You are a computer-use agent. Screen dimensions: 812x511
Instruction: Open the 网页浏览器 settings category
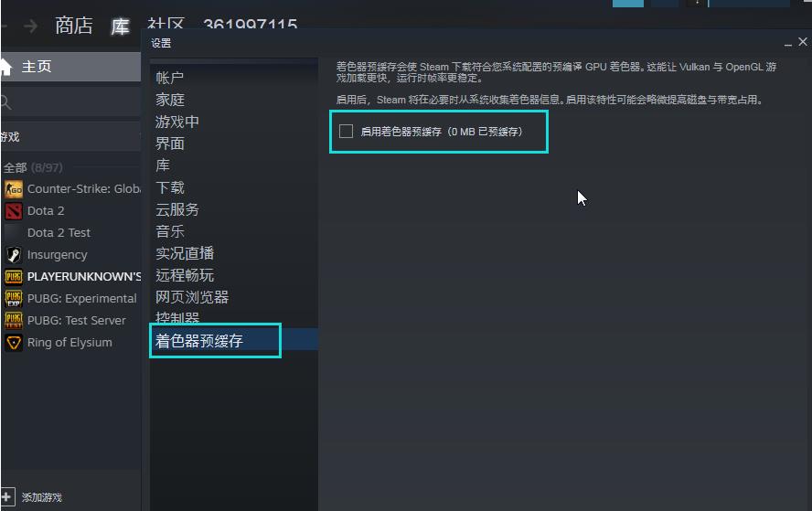tap(192, 297)
